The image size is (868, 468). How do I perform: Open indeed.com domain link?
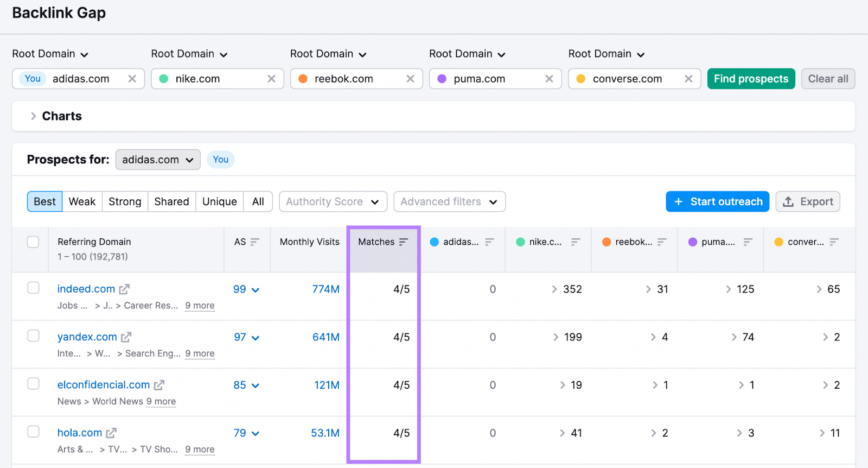click(86, 289)
